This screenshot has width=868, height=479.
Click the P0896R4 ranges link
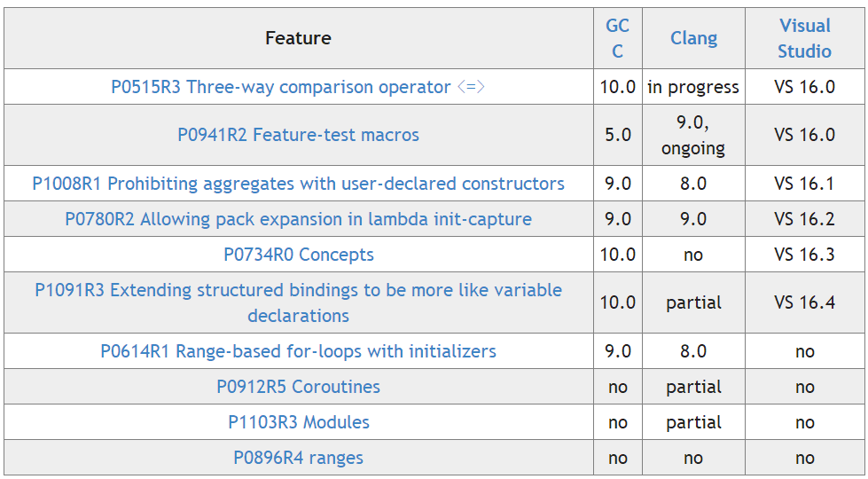click(298, 458)
